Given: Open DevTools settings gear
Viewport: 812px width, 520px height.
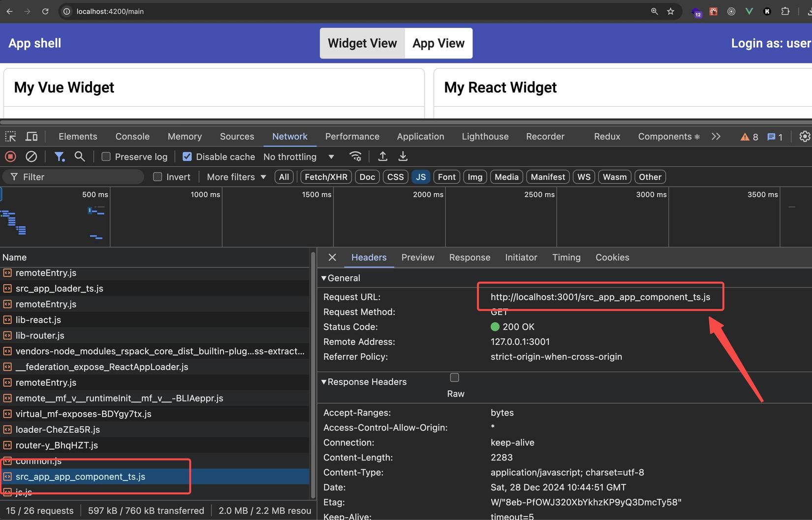Looking at the screenshot, I should pos(804,136).
